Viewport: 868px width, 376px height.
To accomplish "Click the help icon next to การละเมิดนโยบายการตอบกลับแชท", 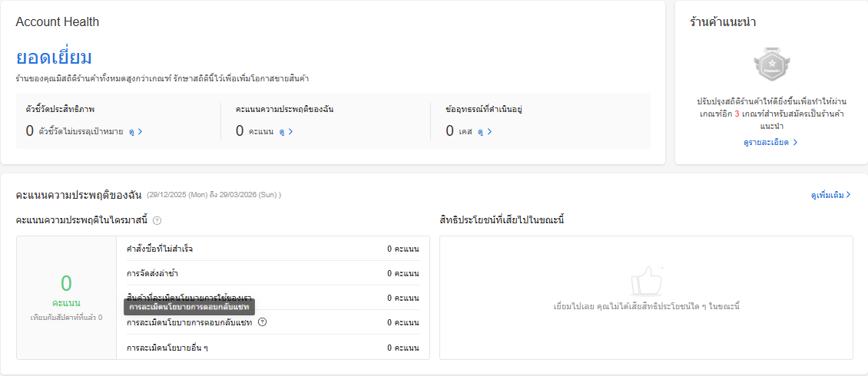I will (262, 322).
